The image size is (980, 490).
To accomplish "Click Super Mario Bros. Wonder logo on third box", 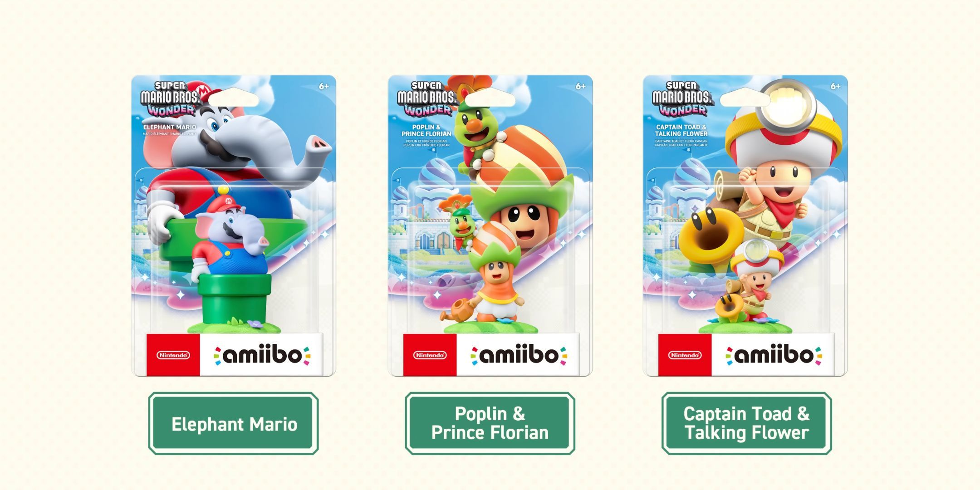I will tap(682, 99).
